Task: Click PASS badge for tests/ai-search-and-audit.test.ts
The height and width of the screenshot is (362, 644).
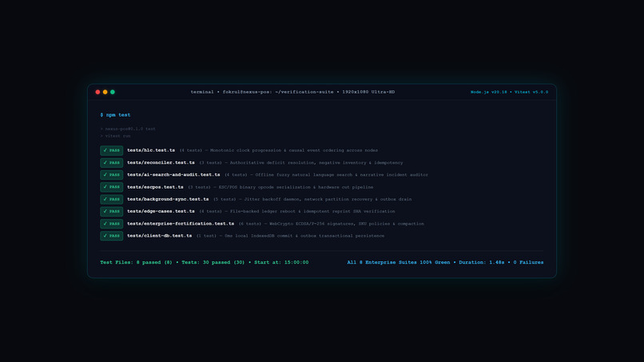Action: (x=111, y=175)
